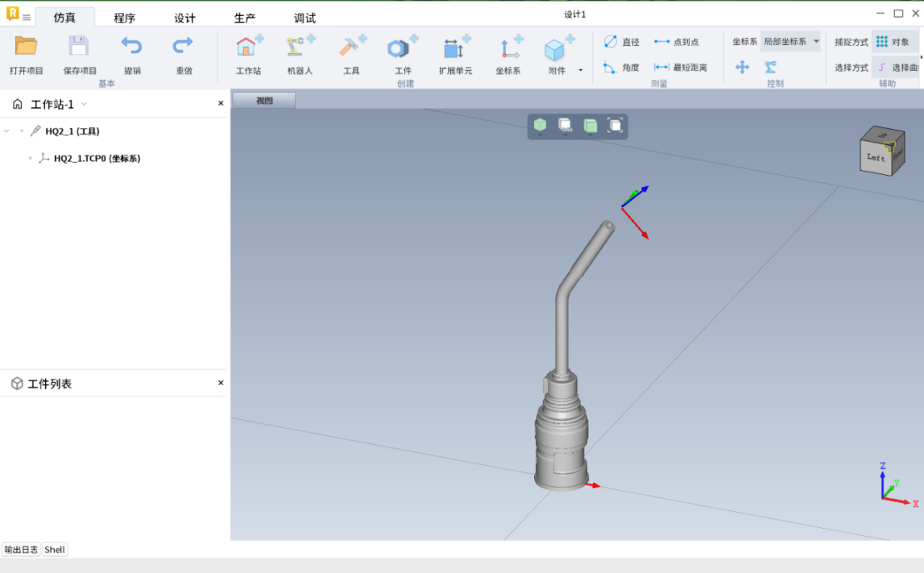
Task: Select the 角度 angle measurement tool
Action: click(x=621, y=68)
